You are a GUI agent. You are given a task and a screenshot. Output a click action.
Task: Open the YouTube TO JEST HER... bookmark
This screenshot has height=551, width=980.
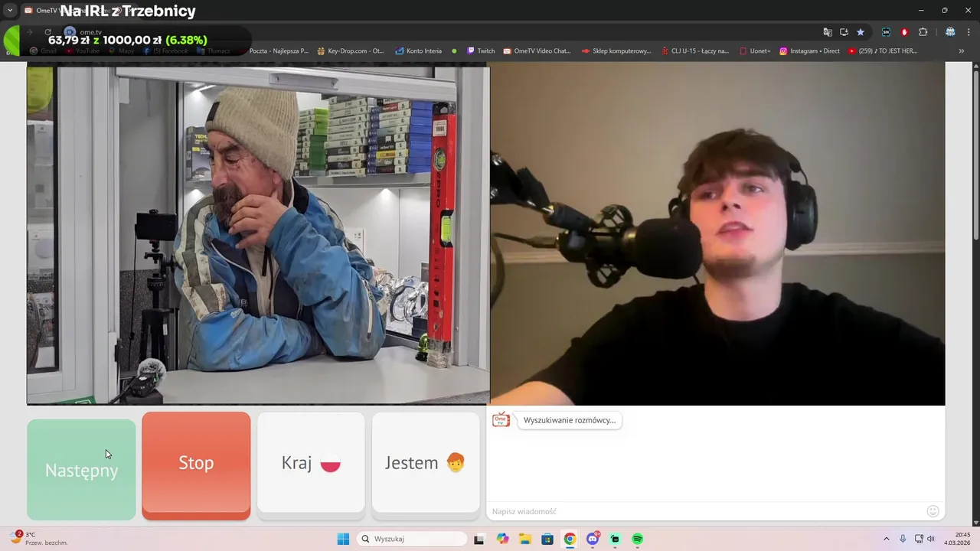pyautogui.click(x=882, y=51)
